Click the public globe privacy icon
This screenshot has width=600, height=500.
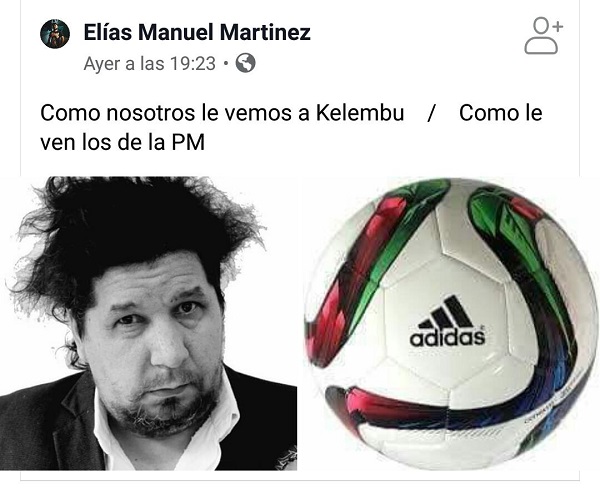(x=245, y=63)
